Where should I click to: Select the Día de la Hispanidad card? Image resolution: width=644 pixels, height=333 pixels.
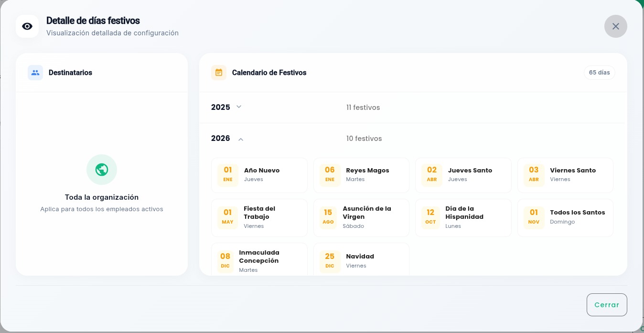pyautogui.click(x=463, y=217)
